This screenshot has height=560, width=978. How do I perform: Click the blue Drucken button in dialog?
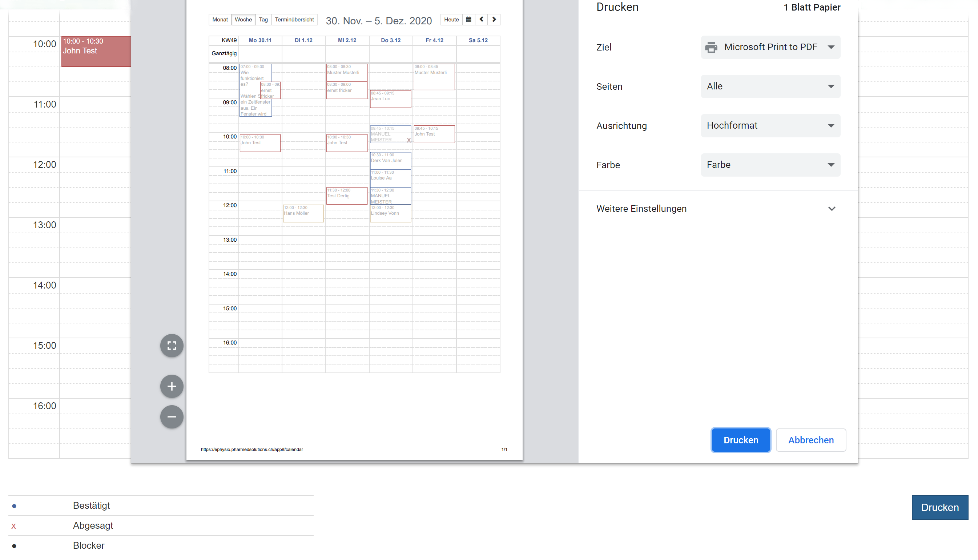pos(741,440)
